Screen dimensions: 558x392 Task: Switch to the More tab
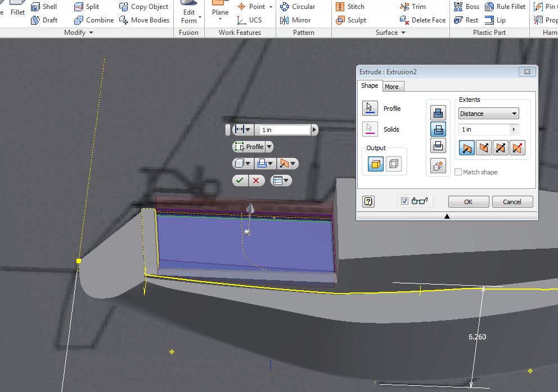pos(391,87)
